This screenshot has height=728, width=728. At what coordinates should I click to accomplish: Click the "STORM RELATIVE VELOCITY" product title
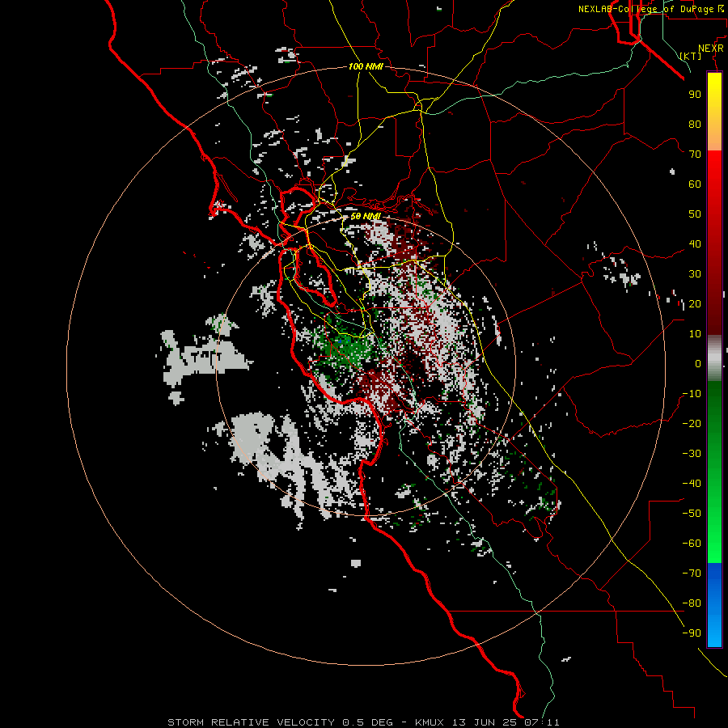[251, 722]
